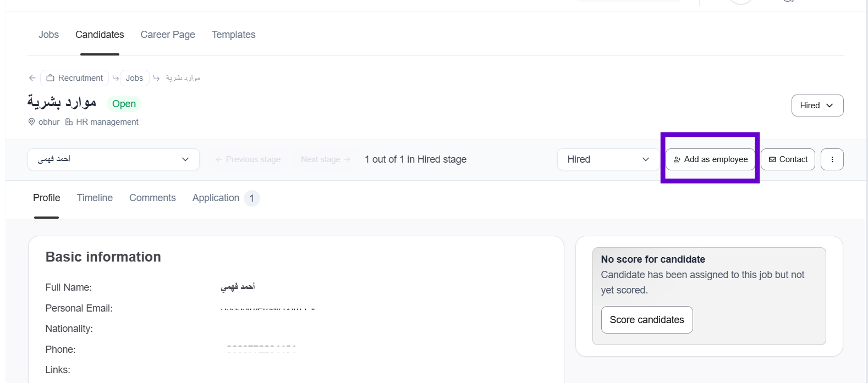Open the Jobs breadcrumb link
This screenshot has height=383, width=868.
[x=134, y=78]
